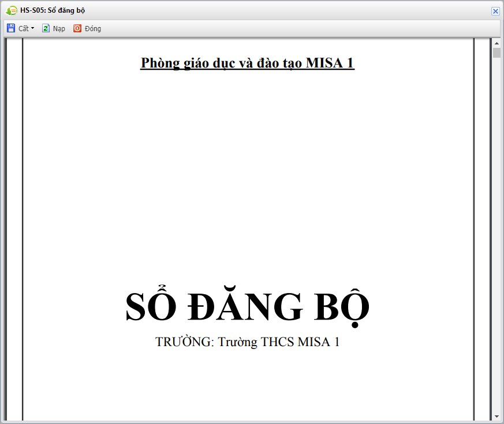
Task: Click the red Đóng power icon
Action: coord(77,28)
